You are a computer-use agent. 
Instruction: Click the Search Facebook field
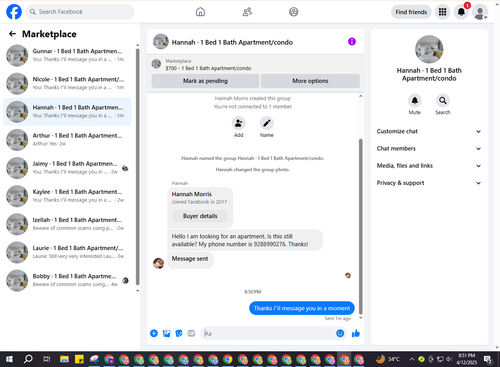tap(80, 12)
